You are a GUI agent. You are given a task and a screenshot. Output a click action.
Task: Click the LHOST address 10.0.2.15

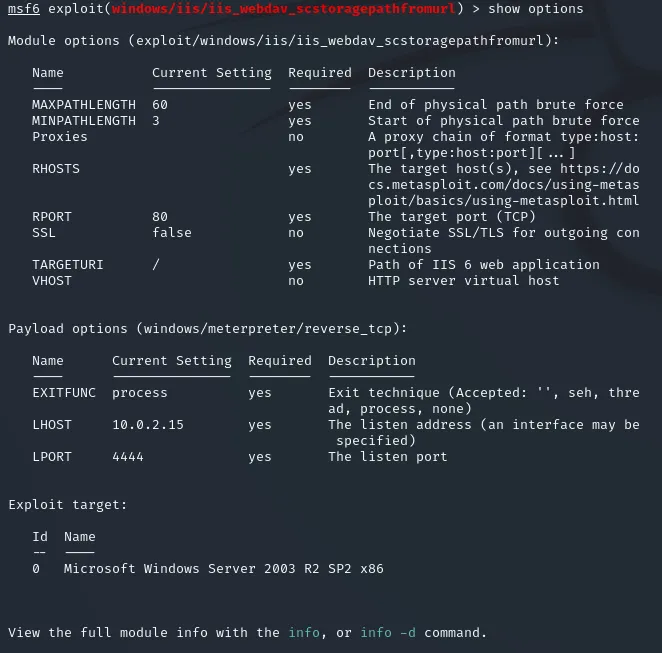[x=148, y=425]
